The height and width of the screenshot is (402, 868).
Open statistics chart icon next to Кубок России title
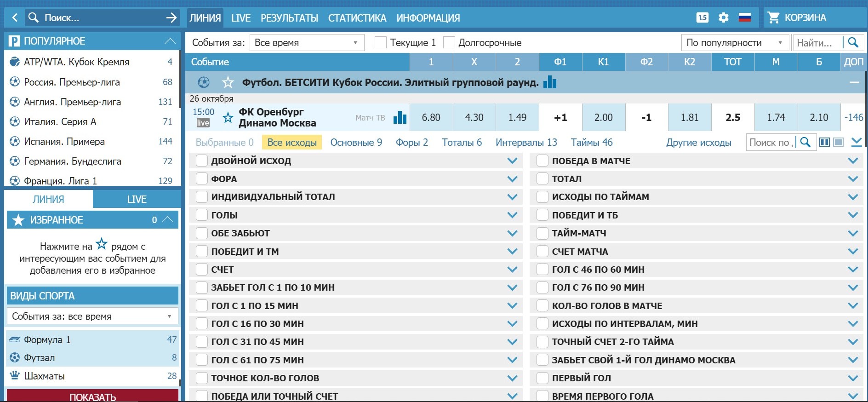click(x=550, y=82)
